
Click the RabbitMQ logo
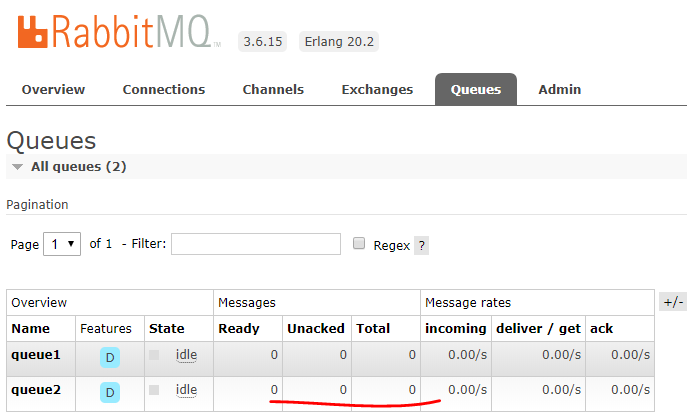(119, 32)
